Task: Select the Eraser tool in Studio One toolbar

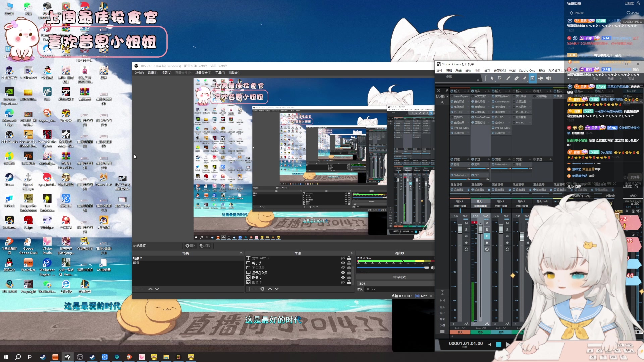Action: (x=516, y=78)
